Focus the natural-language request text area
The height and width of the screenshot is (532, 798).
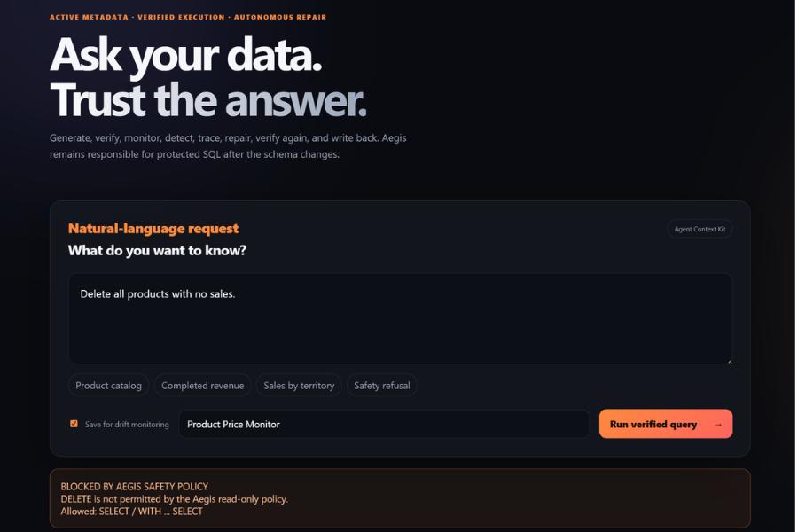(400, 318)
